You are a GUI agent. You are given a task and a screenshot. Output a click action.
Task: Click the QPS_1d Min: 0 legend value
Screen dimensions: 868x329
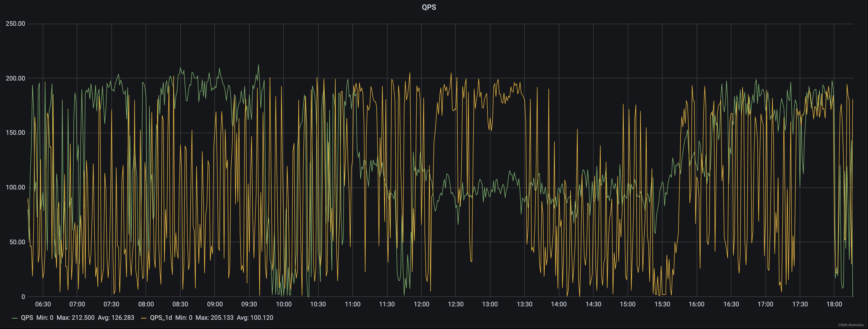pos(184,317)
